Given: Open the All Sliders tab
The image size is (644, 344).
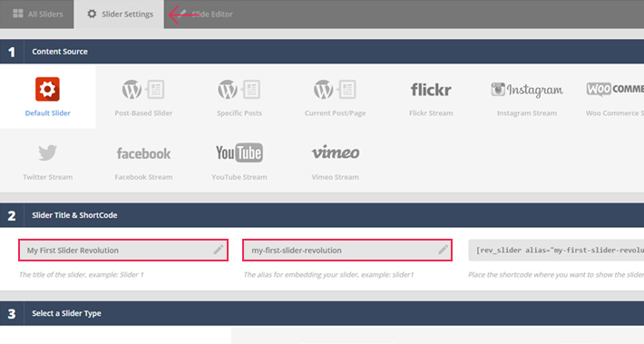Looking at the screenshot, I should pos(37,14).
